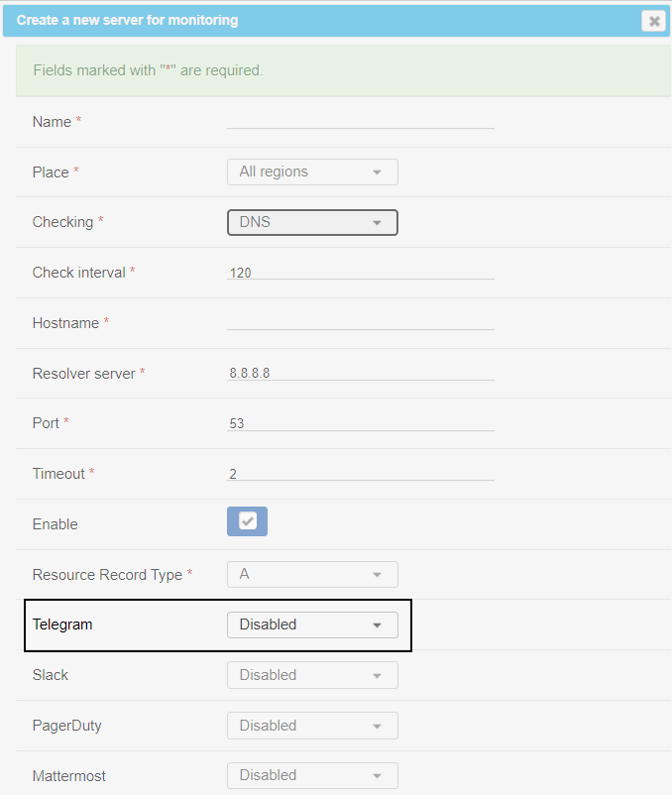Viewport: 672px width, 795px height.
Task: Click the Hostname input field
Action: point(361,322)
